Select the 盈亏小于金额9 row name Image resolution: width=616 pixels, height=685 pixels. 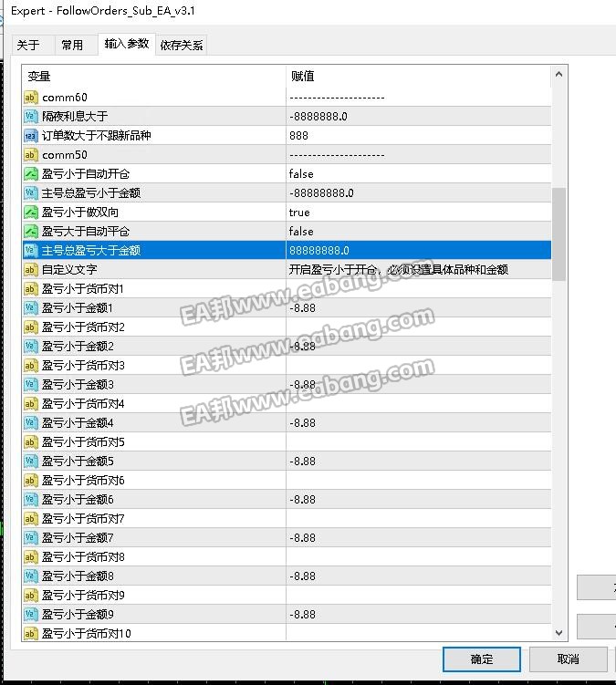point(78,615)
